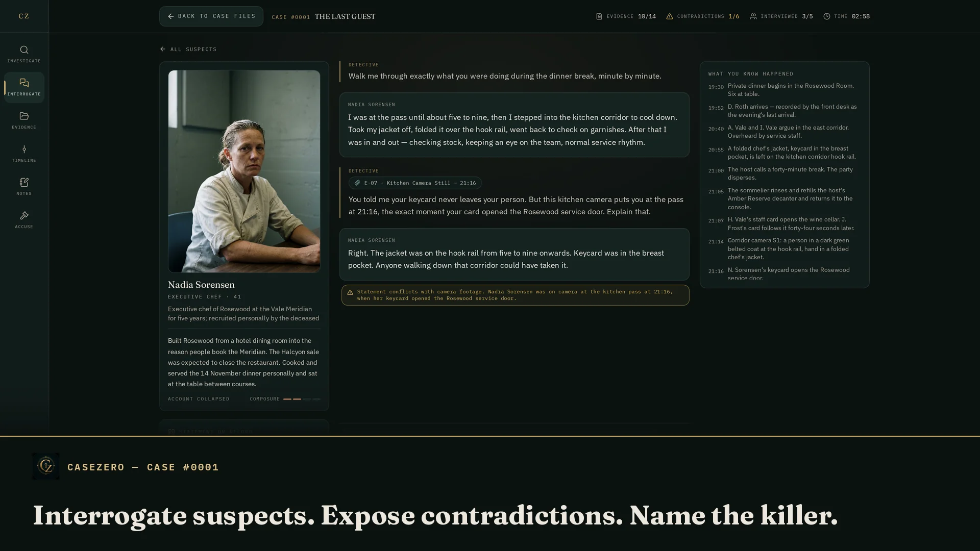This screenshot has height=551, width=980.
Task: Return to All Suspects list
Action: pos(188,49)
